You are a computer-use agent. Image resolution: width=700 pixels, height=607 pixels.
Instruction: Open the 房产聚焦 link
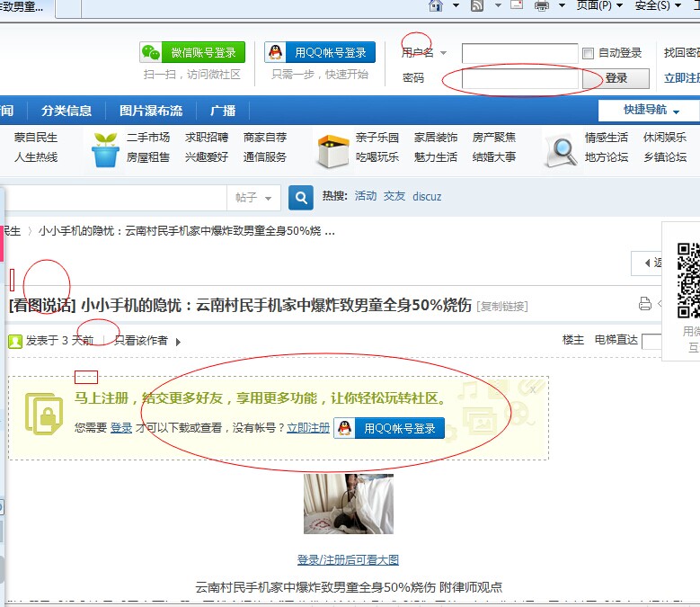pos(493,137)
